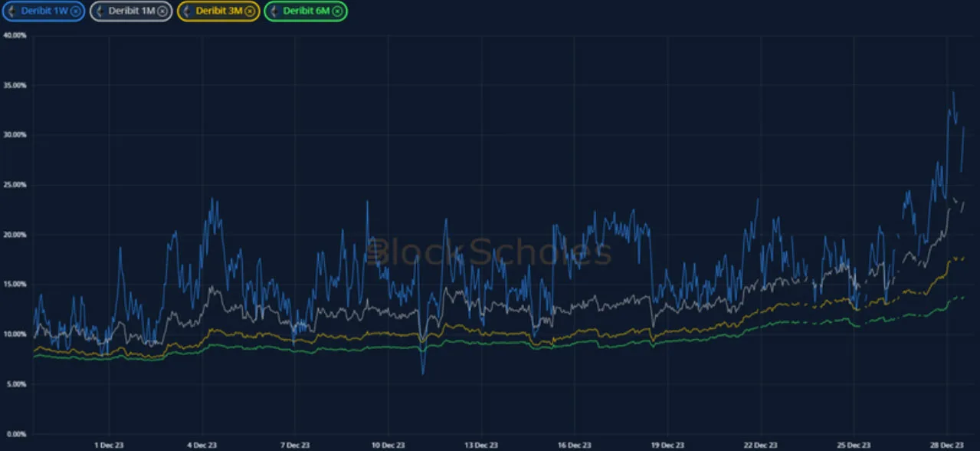Viewport: 980px width, 451px height.
Task: Click the 28 Dec 23 date label
Action: click(947, 445)
